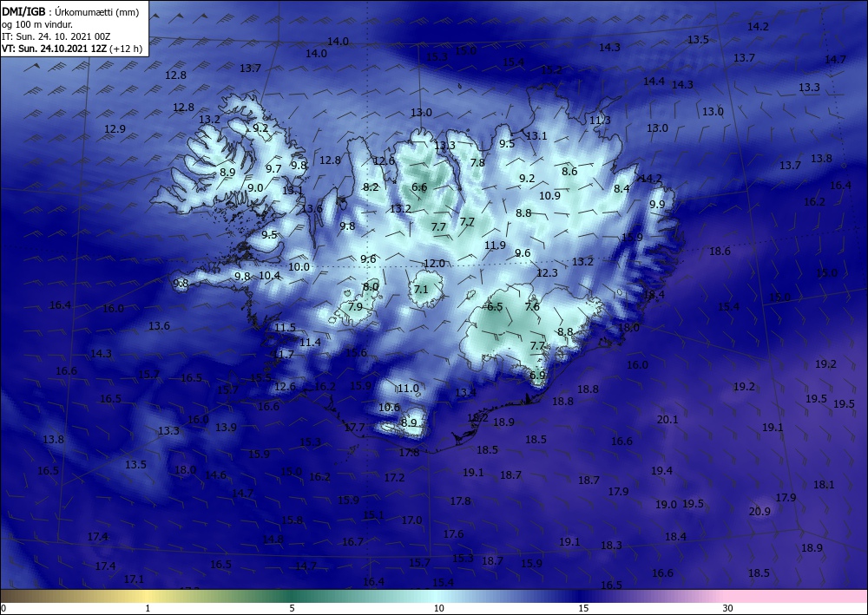This screenshot has width=868, height=615.
Task: Click the map value '11.3'
Action: pos(600,120)
